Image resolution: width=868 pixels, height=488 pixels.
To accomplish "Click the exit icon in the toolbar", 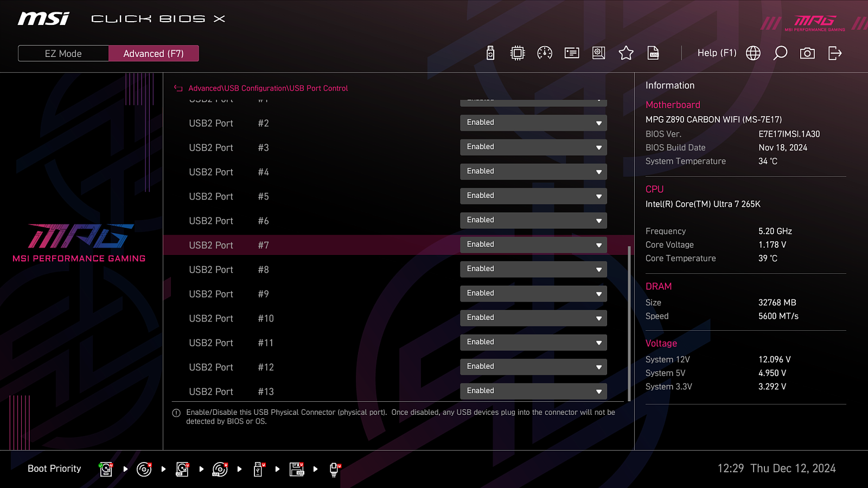I will tap(835, 53).
